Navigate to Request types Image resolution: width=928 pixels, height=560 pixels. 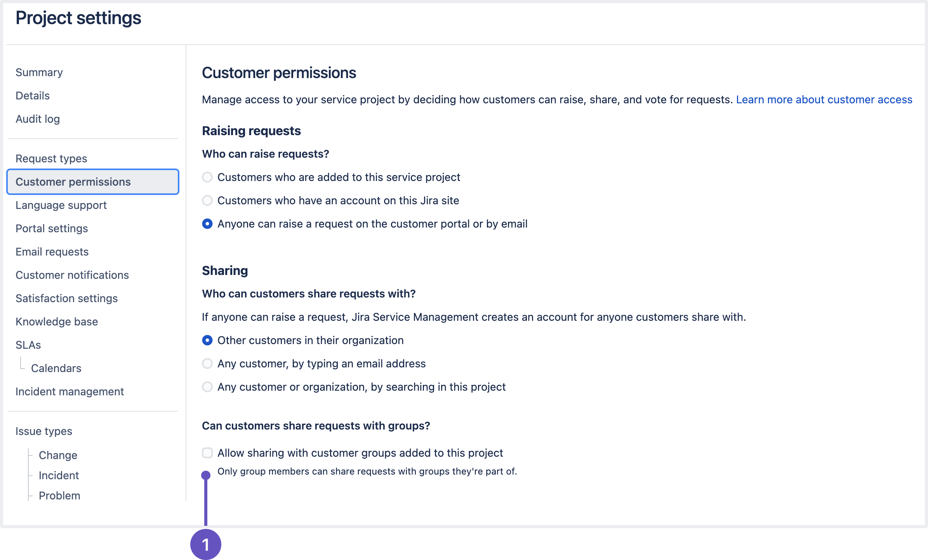pos(51,159)
